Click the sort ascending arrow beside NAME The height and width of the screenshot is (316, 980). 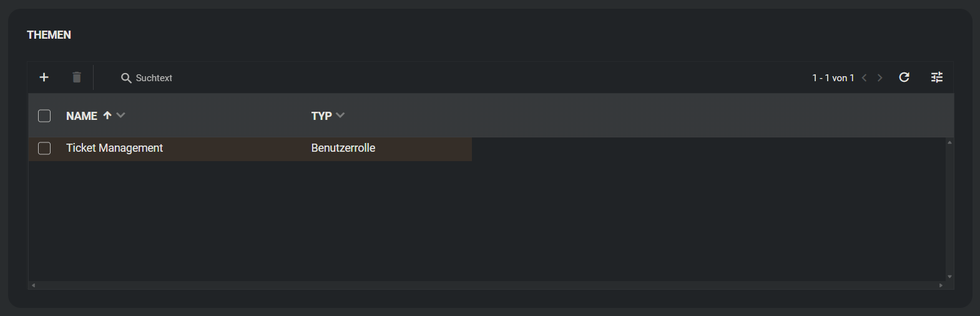click(107, 116)
